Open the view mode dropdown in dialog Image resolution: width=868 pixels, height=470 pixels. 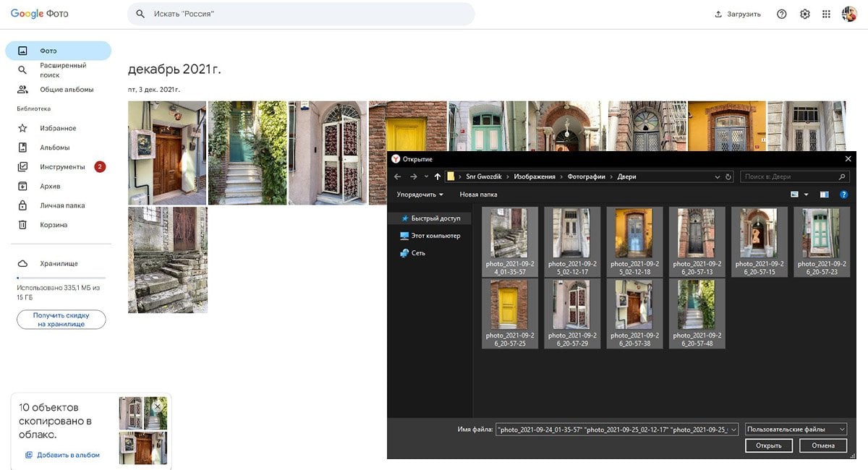click(x=806, y=195)
